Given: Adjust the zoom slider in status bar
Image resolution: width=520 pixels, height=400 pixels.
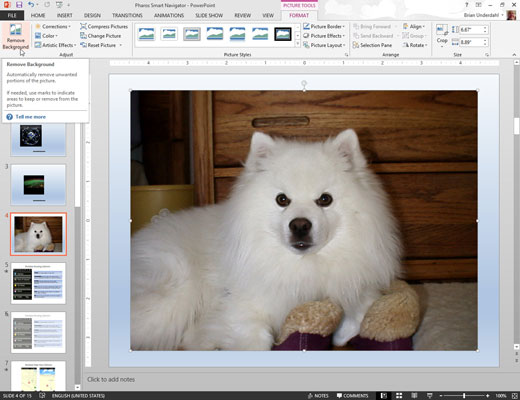Looking at the screenshot, I should click(464, 396).
